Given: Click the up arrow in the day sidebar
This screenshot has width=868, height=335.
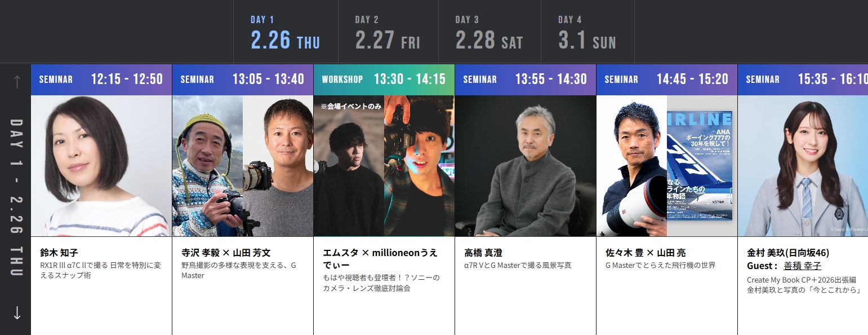Looking at the screenshot, I should point(17,82).
